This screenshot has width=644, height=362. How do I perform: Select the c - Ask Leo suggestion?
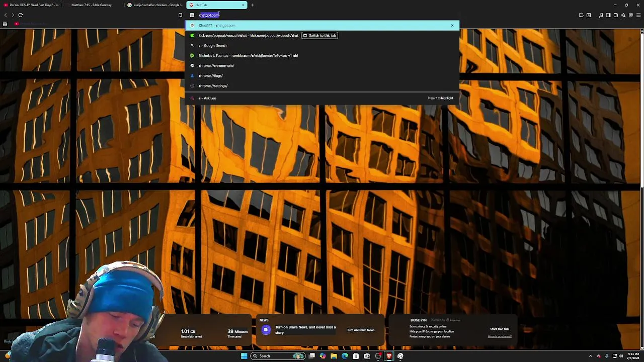pyautogui.click(x=322, y=98)
